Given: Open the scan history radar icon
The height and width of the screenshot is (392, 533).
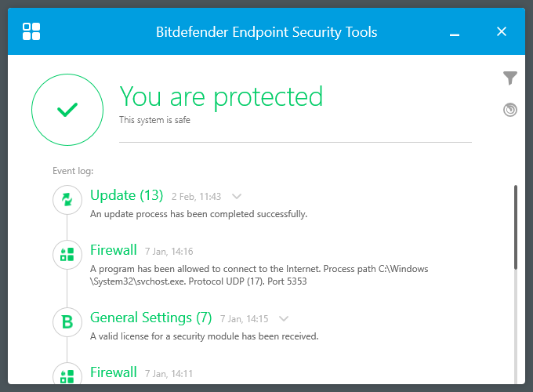Looking at the screenshot, I should point(510,110).
